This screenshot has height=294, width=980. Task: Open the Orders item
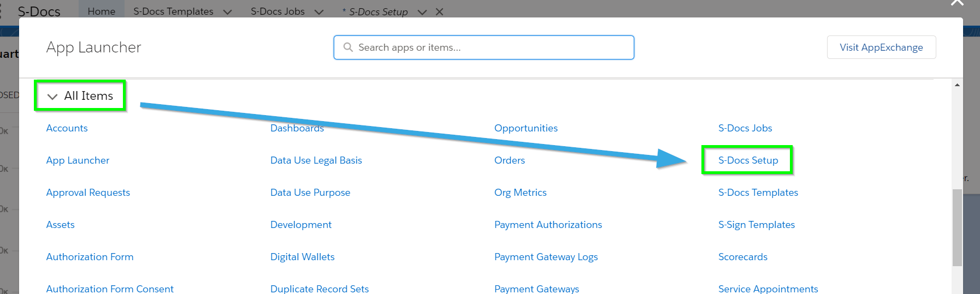[510, 160]
